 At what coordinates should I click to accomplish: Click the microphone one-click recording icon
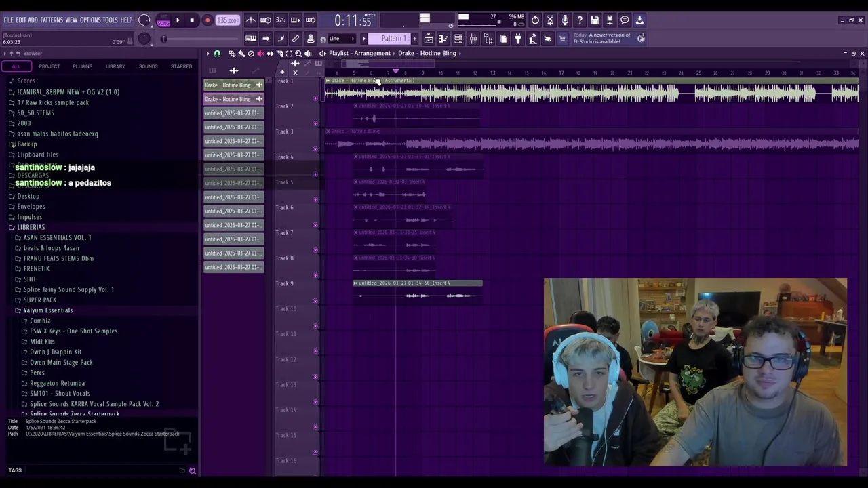coord(565,20)
